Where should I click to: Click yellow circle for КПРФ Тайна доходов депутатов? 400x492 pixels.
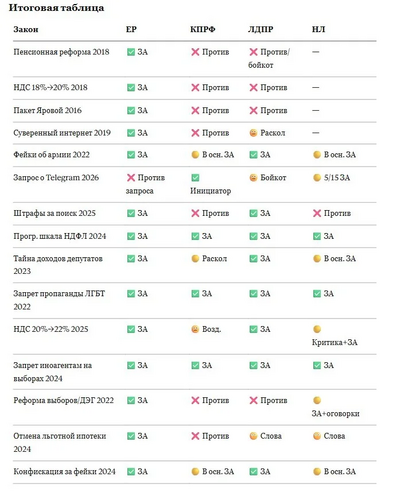pyautogui.click(x=195, y=259)
